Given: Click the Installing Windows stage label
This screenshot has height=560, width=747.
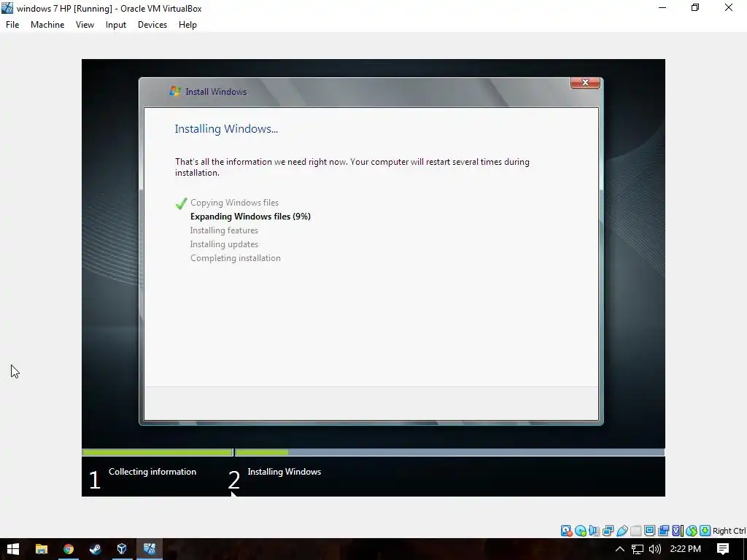Looking at the screenshot, I should point(285,472).
